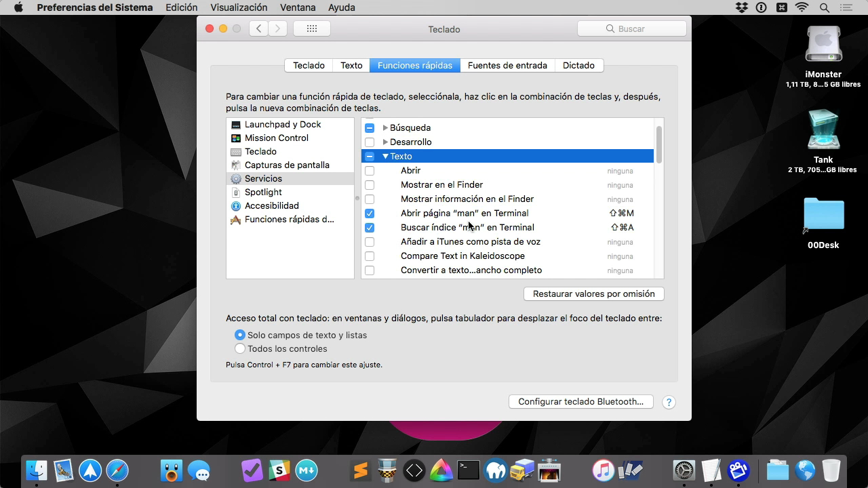Open the Dictado tab

[578, 65]
